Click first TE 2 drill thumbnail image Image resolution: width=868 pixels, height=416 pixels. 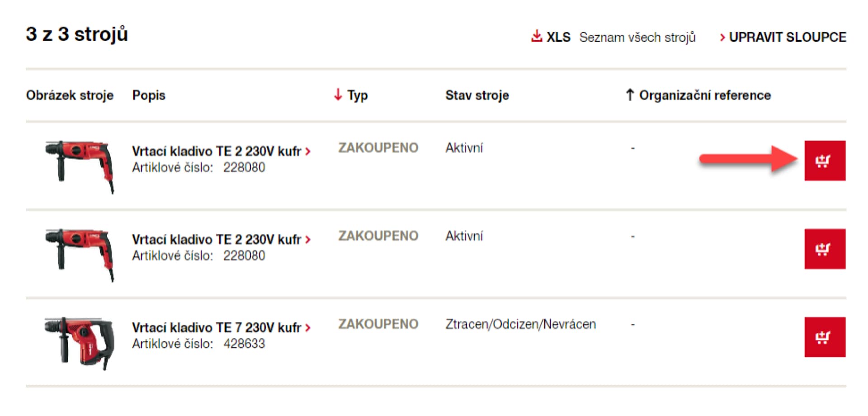coord(80,167)
